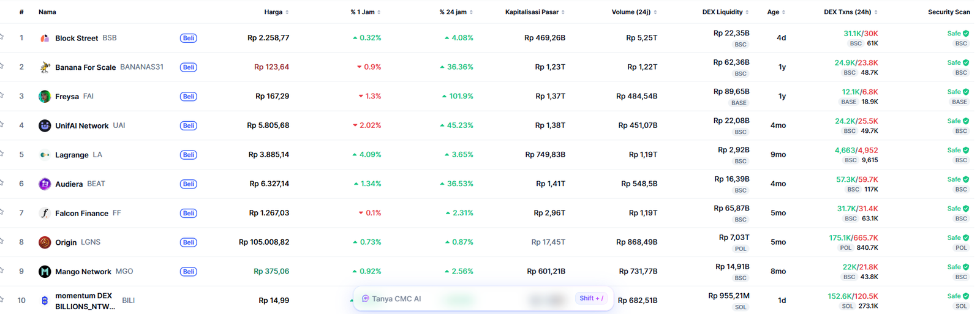The height and width of the screenshot is (314, 980).
Task: Click the Mango Network coin icon
Action: tap(45, 272)
